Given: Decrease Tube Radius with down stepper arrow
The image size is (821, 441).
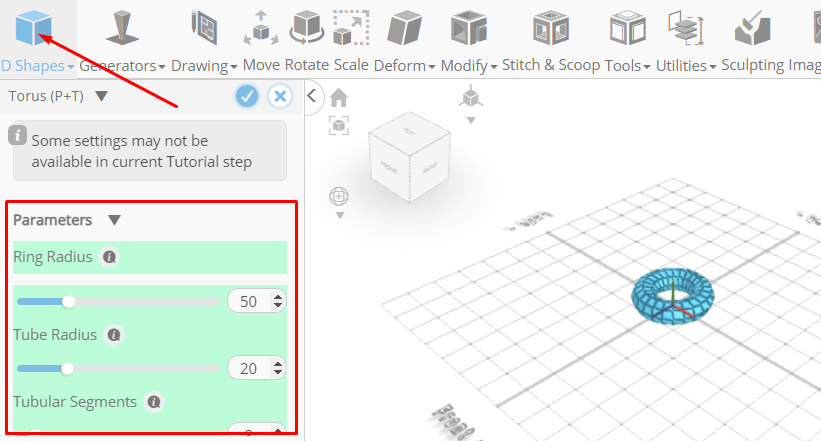Looking at the screenshot, I should 278,373.
